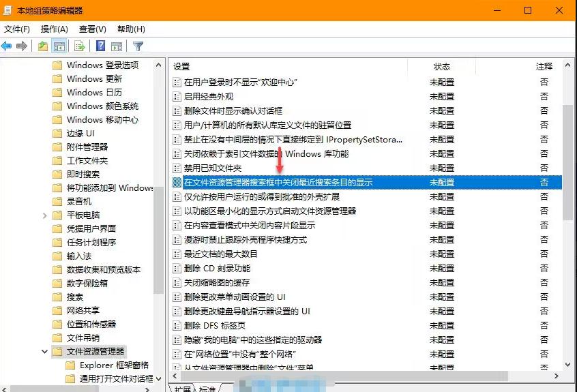This screenshot has height=392, width=577.
Task: Select 删除更改菜单动画设置的 UI policy
Action: tap(235, 297)
